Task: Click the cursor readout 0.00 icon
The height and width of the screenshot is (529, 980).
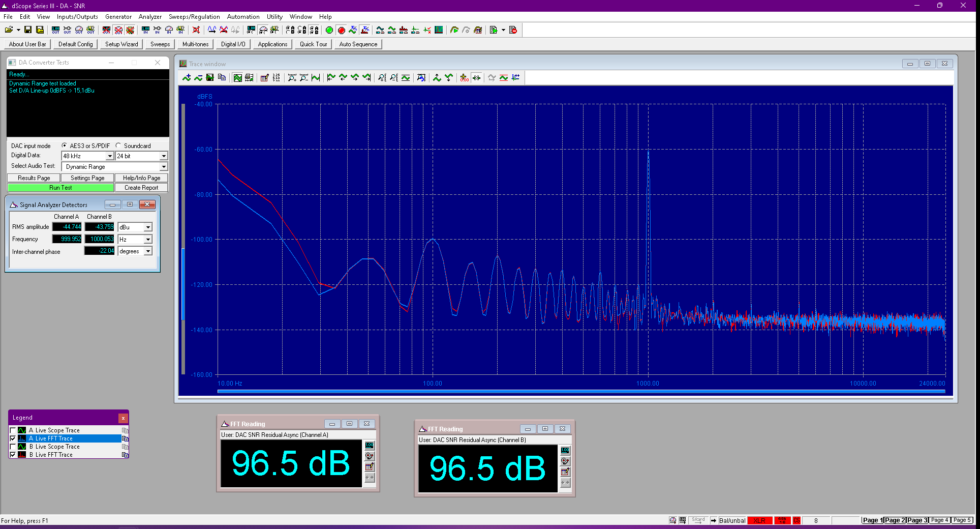Action: click(x=464, y=78)
